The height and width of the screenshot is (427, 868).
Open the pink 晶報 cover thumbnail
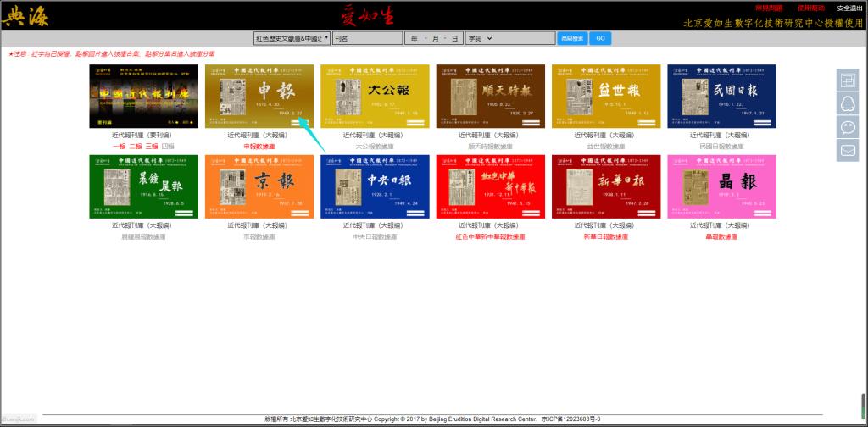tap(722, 186)
